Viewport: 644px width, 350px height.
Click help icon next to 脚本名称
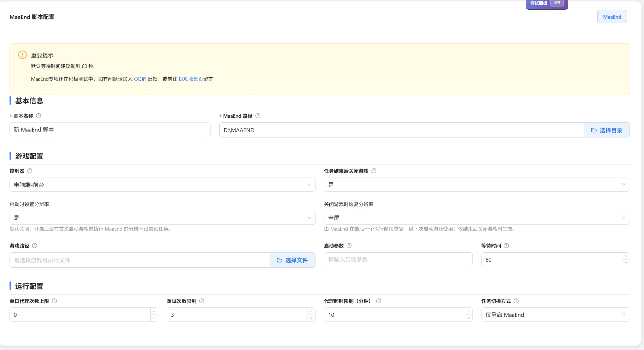[39, 116]
